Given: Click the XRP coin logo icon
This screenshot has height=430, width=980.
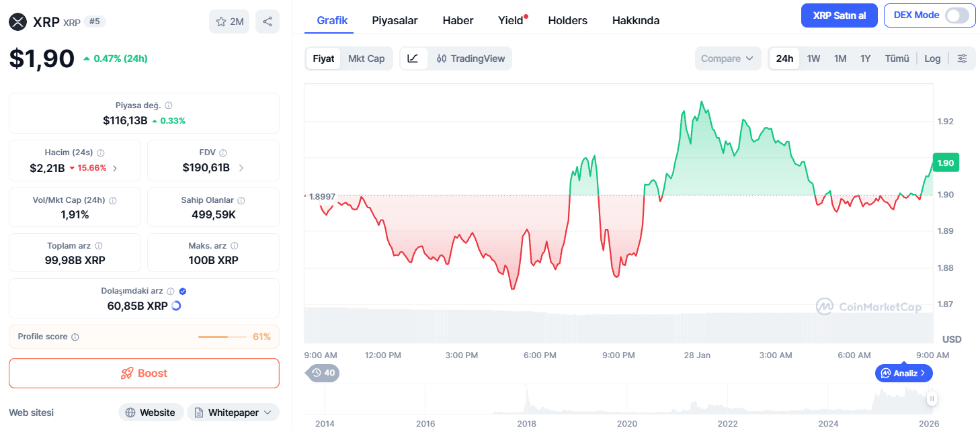Looking at the screenshot, I should (x=17, y=21).
